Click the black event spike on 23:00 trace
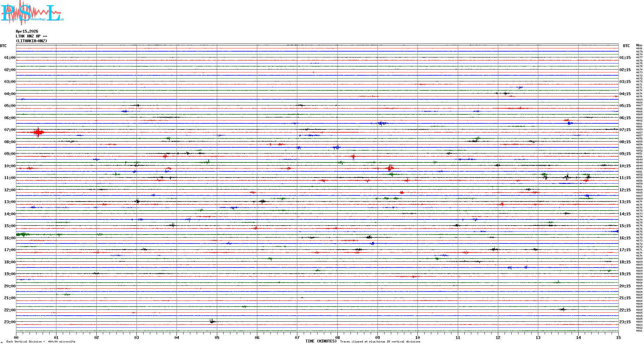This screenshot has height=346, width=644. pyautogui.click(x=212, y=321)
